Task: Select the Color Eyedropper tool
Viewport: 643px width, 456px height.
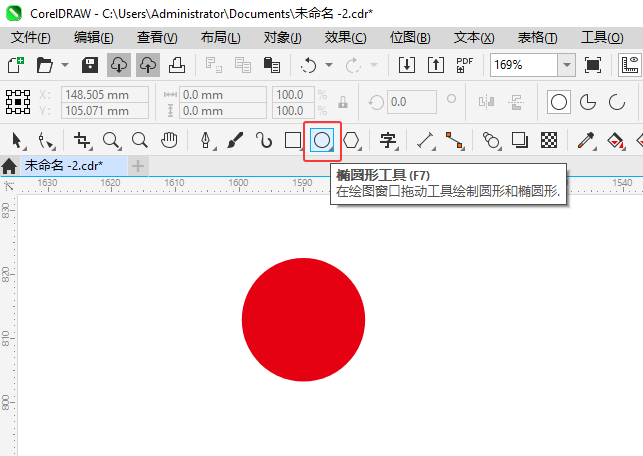Action: click(x=586, y=141)
